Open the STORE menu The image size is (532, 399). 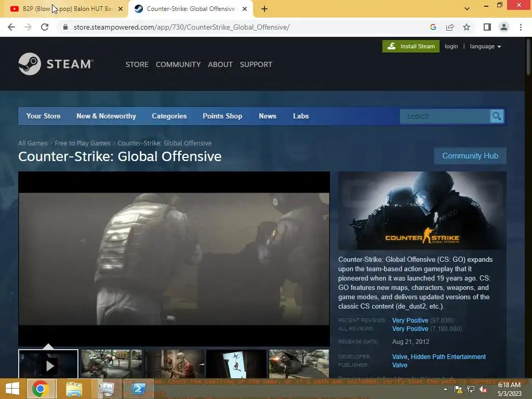[x=137, y=64]
